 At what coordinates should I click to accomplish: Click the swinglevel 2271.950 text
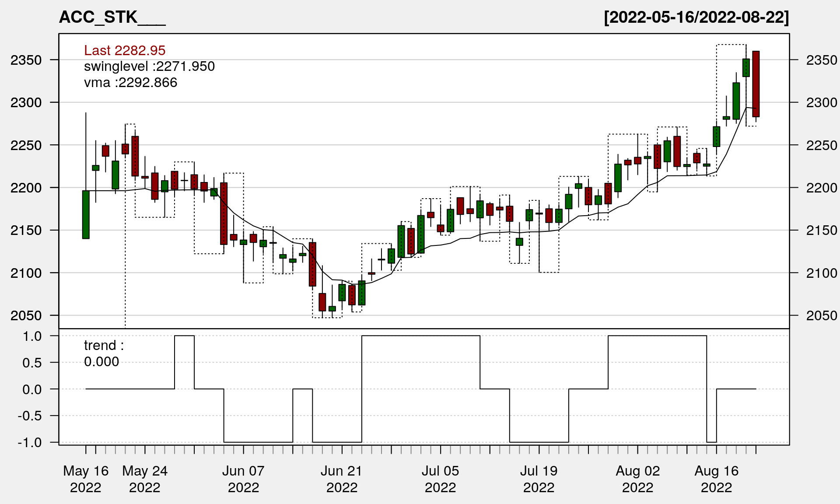point(149,66)
